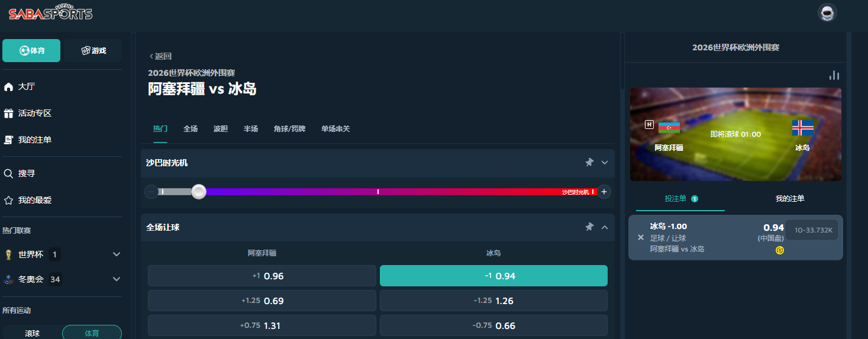Expand the 冬奥会 league list

coord(117,279)
